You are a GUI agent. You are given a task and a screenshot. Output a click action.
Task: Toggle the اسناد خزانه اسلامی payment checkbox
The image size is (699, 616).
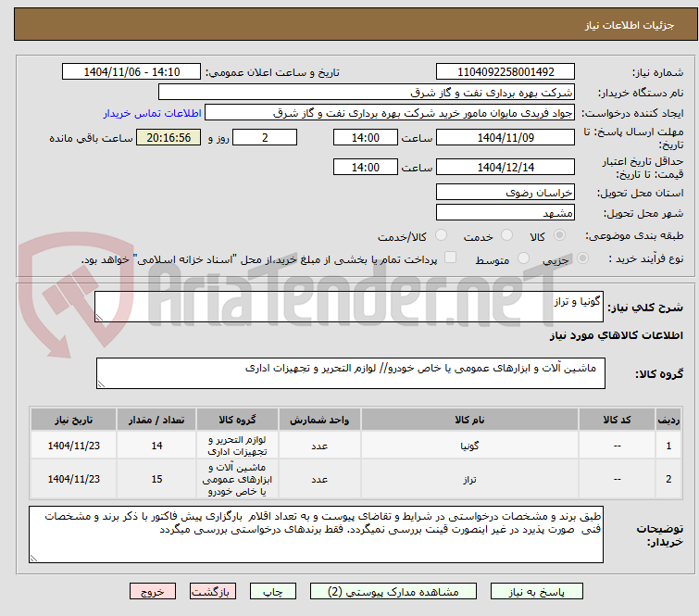pyautogui.click(x=450, y=258)
